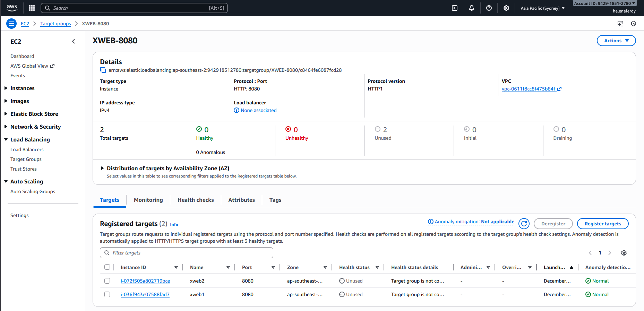Click the Filter targets search field
The width and height of the screenshot is (644, 311).
tap(187, 253)
